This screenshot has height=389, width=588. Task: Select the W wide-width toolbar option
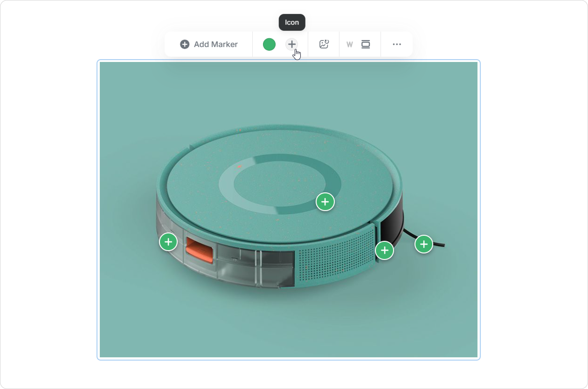[349, 45]
